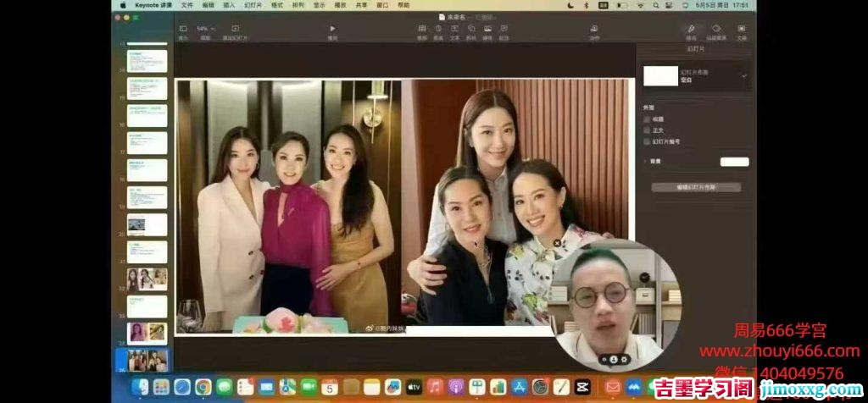
Task: Enable the 标题 (Title) checkbox
Action: coord(648,119)
